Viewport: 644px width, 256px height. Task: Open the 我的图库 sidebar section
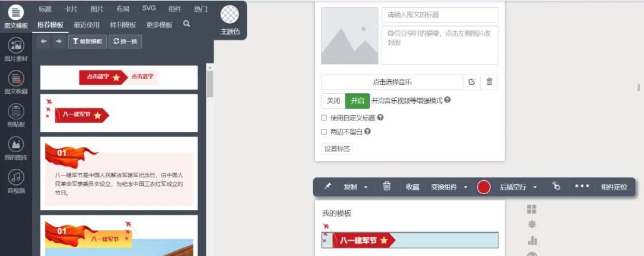[16, 149]
